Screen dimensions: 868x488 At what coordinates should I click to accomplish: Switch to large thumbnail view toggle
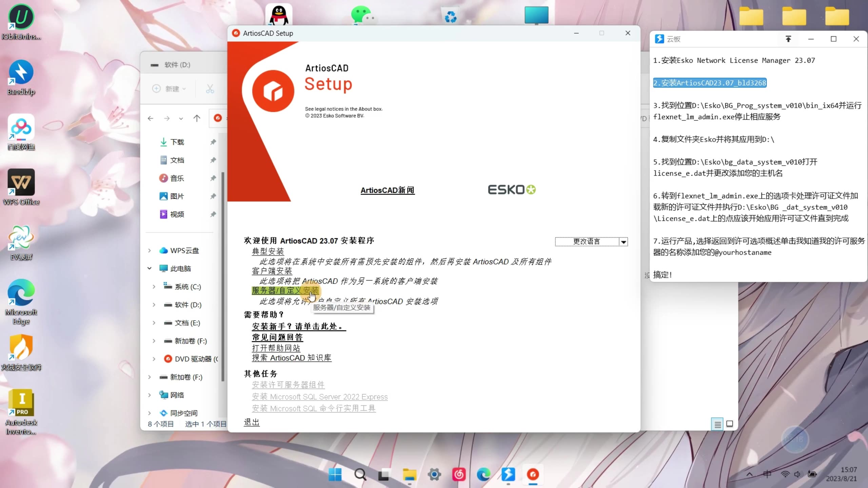(730, 424)
